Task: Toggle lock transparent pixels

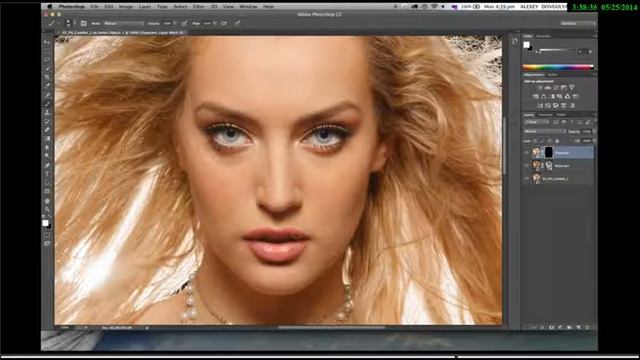Action: click(536, 141)
